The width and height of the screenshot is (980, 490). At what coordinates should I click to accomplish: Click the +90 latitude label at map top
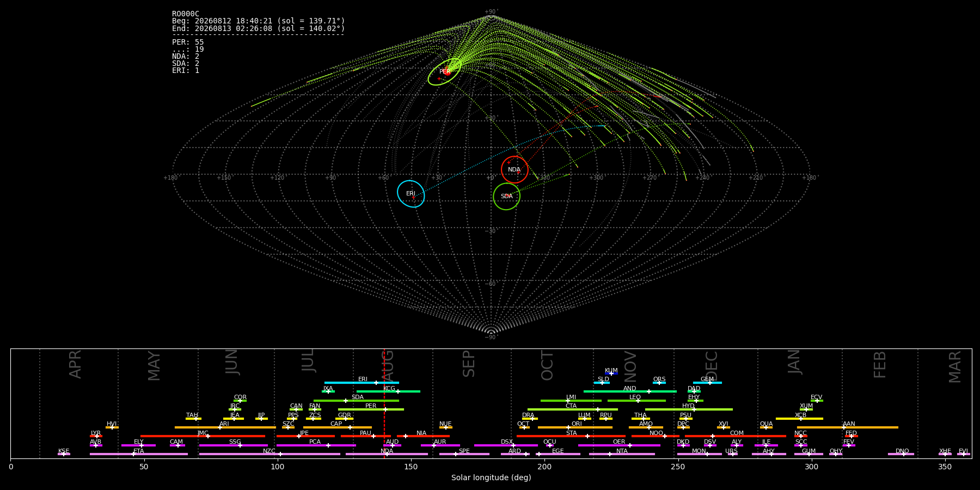[491, 12]
